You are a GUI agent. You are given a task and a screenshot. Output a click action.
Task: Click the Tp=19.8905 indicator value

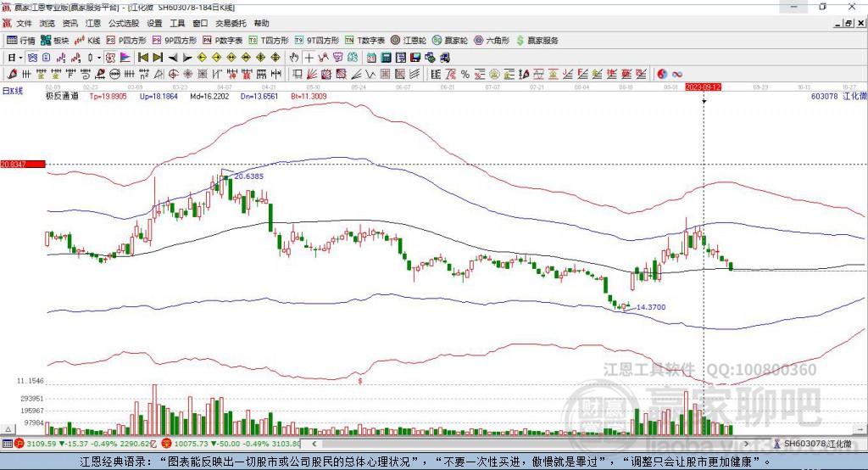pyautogui.click(x=108, y=96)
